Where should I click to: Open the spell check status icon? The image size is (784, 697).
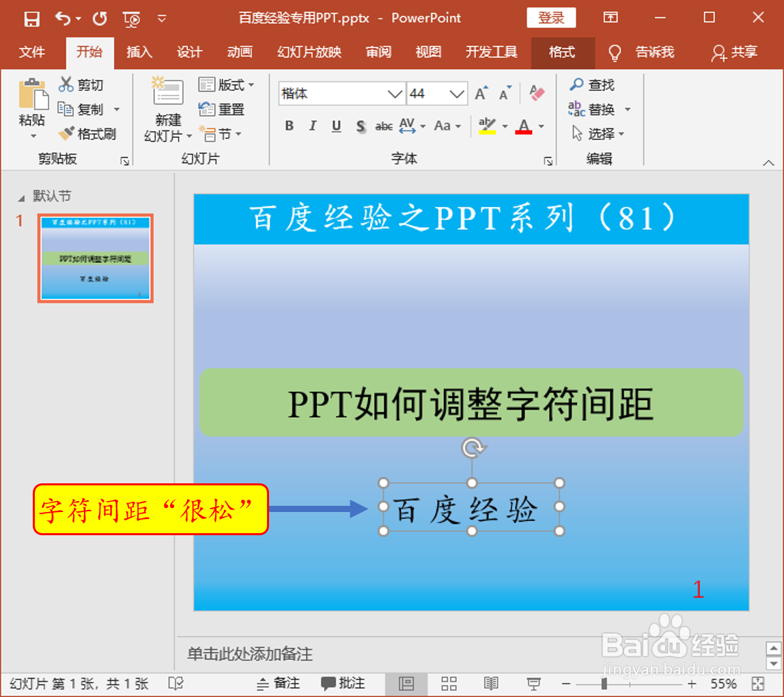click(x=176, y=683)
